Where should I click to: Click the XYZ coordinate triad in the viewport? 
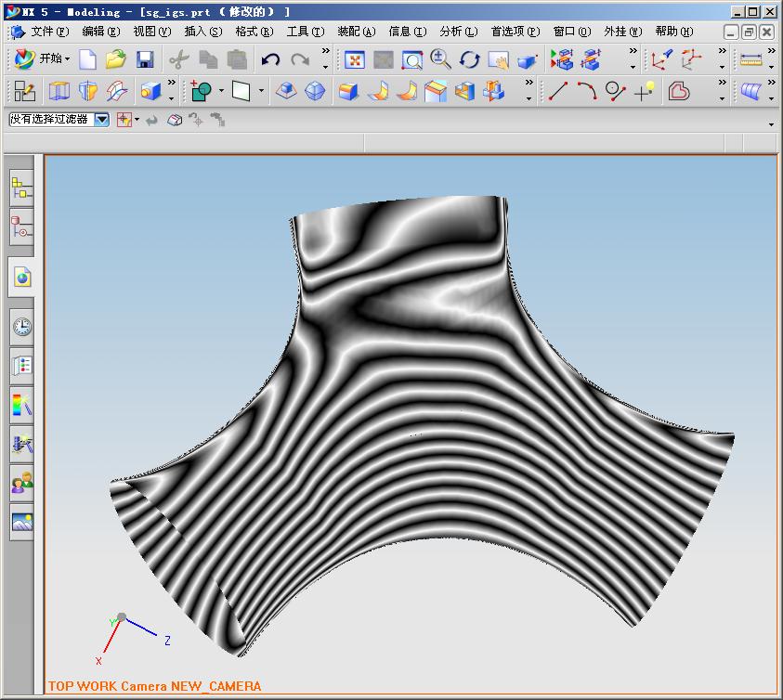[x=134, y=639]
